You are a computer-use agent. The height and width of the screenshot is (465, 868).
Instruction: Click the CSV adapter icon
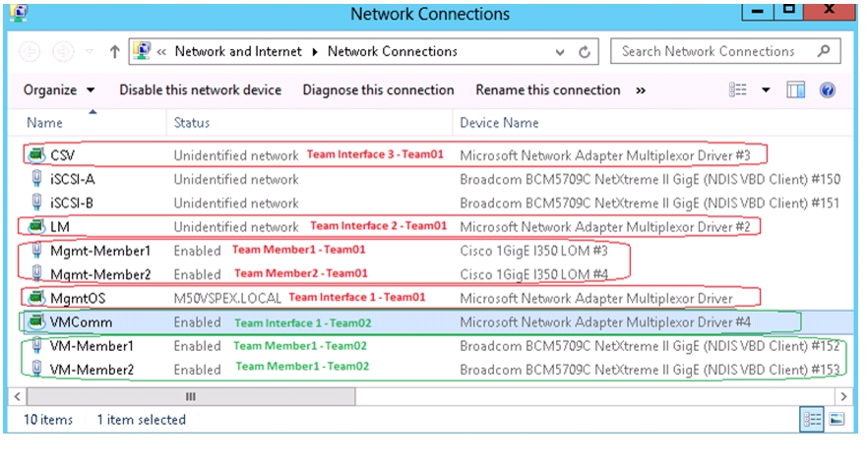[37, 154]
